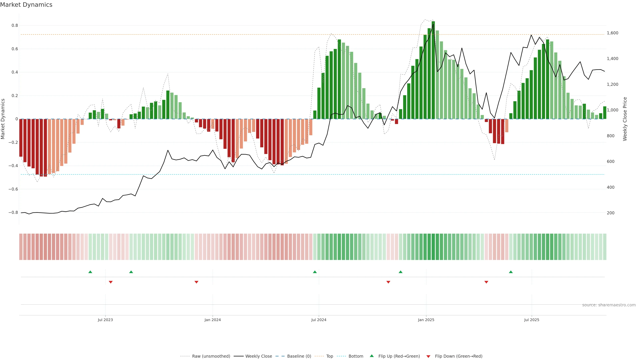
Task: Click the green flip-up triangle just before Jul 2024
Action: pos(315,272)
